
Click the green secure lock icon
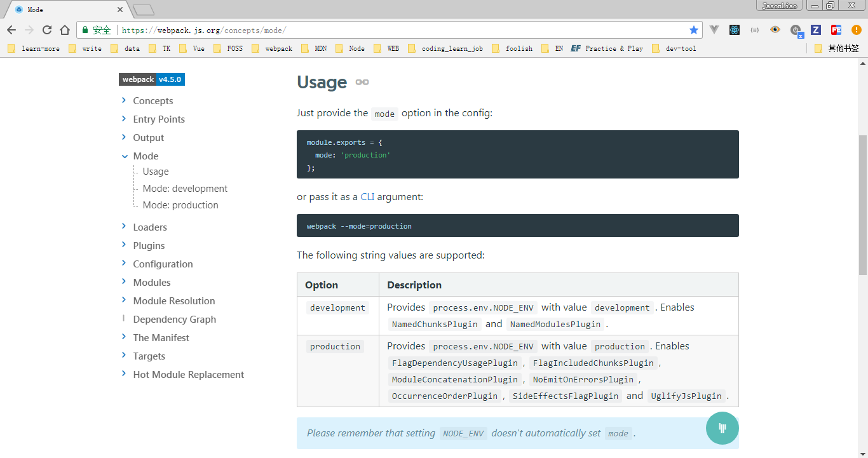tap(85, 30)
